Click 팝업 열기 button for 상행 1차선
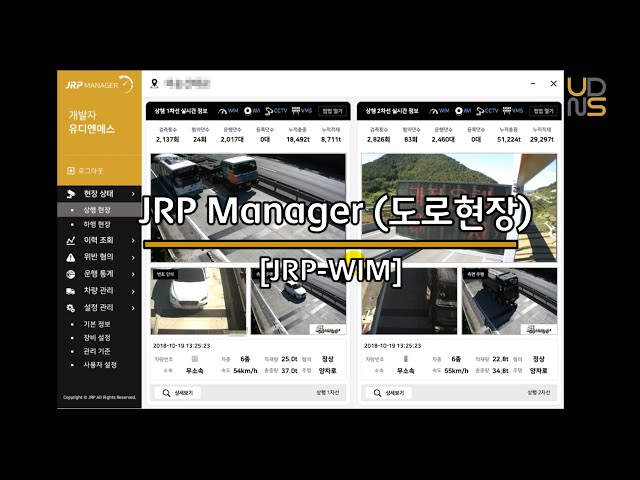The width and height of the screenshot is (640, 480). [x=333, y=111]
